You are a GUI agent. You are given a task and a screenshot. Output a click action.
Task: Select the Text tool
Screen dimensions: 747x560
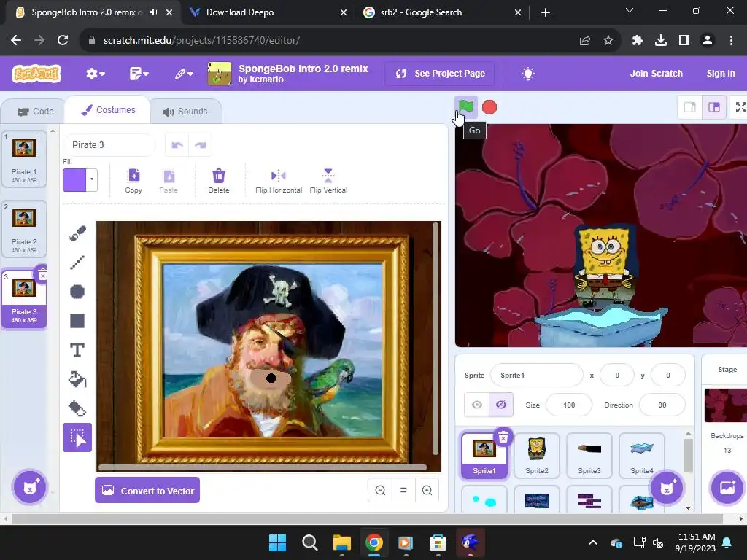click(77, 351)
